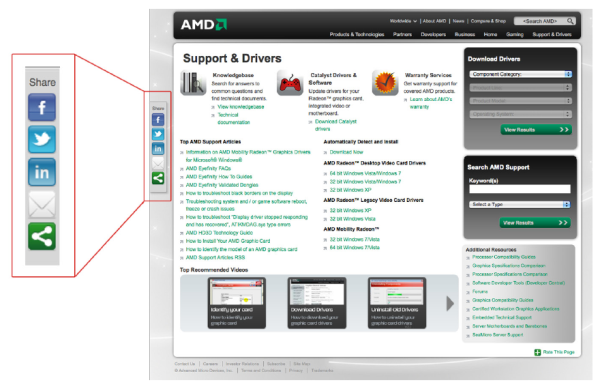Image resolution: width=601 pixels, height=389 pixels.
Task: Click the large envelope icon in enlarged callout
Action: coord(42,204)
